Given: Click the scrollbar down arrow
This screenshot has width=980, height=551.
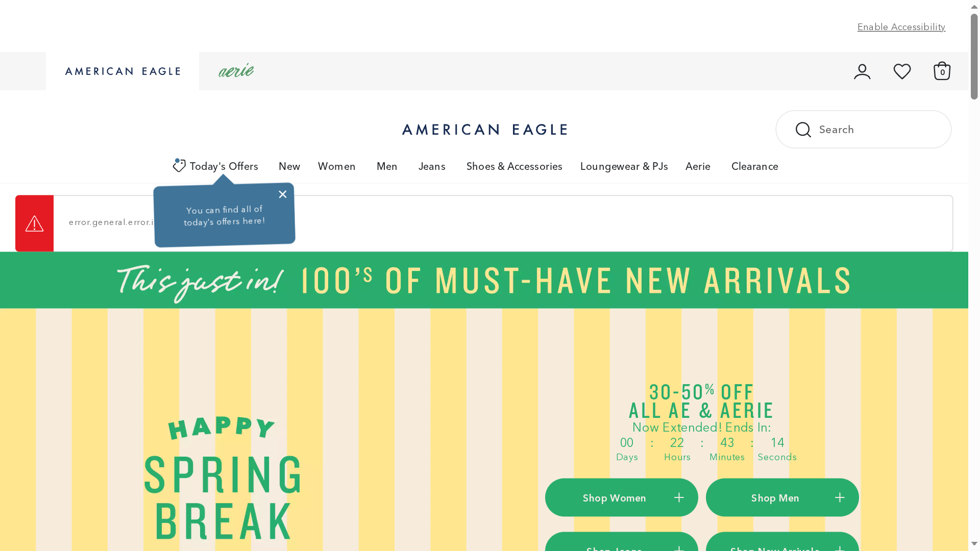Looking at the screenshot, I should click(974, 544).
